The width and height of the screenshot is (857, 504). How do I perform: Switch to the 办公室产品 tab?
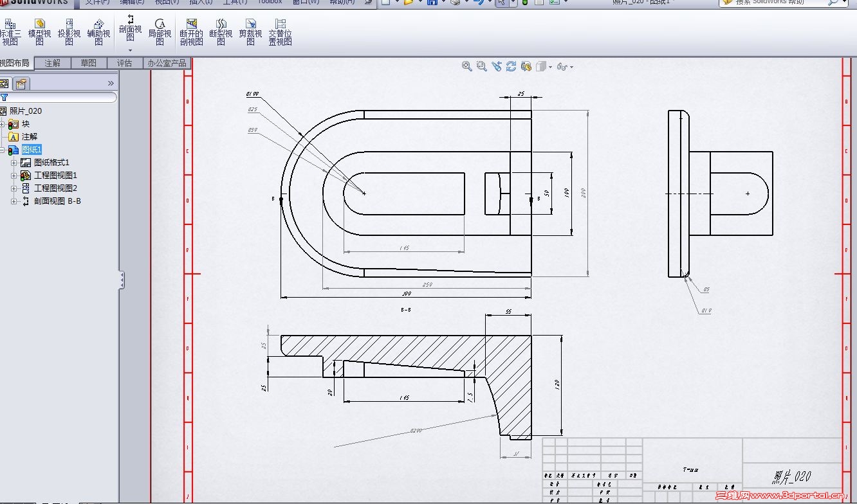(167, 63)
